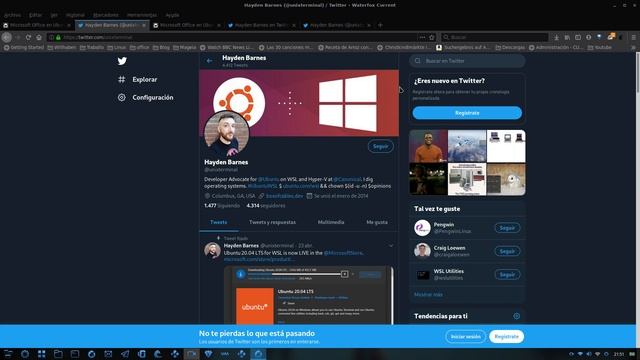Open the Marcadores menu

[106, 15]
